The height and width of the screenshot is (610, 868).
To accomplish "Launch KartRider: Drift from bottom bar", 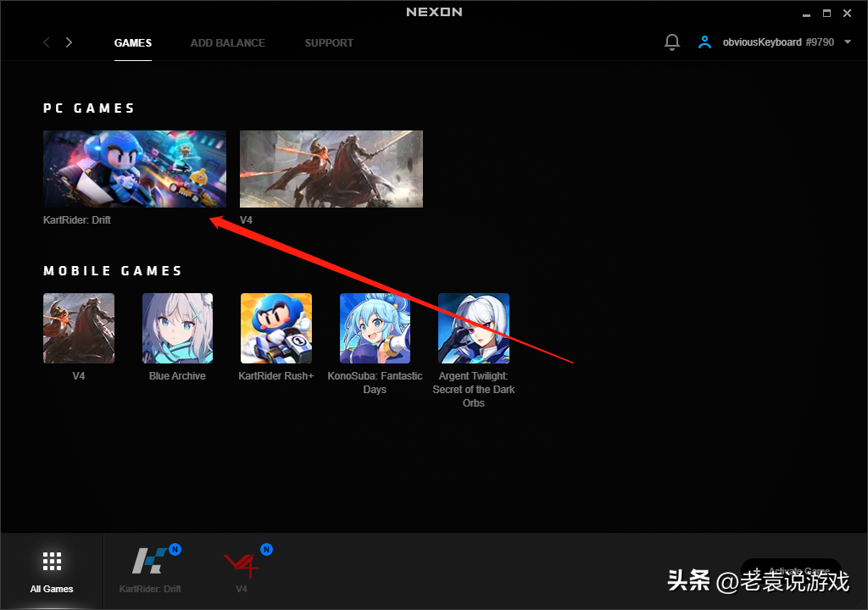I will coord(150,563).
